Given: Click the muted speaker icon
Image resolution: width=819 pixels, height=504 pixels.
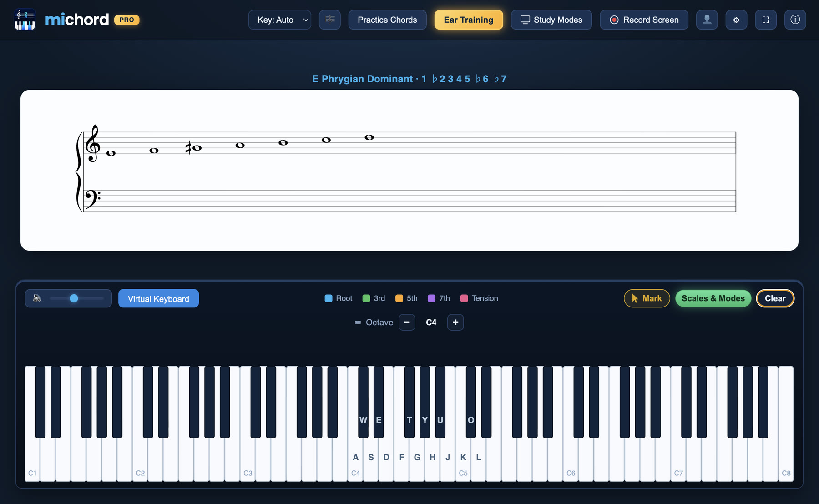Looking at the screenshot, I should [37, 298].
